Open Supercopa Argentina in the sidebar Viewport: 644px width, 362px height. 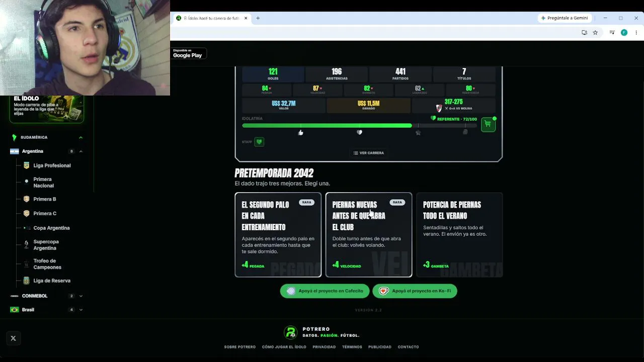47,245
